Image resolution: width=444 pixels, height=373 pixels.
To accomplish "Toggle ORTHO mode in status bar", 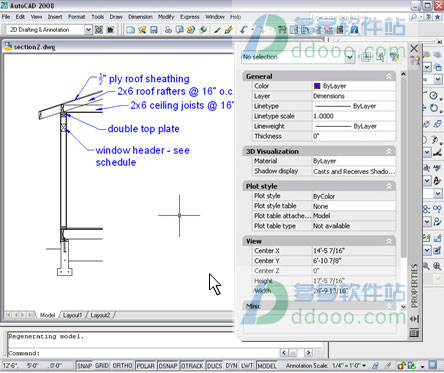I will [122, 366].
